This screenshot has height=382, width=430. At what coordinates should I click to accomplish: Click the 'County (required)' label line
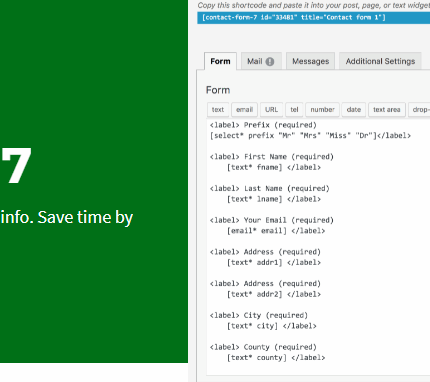point(263,347)
